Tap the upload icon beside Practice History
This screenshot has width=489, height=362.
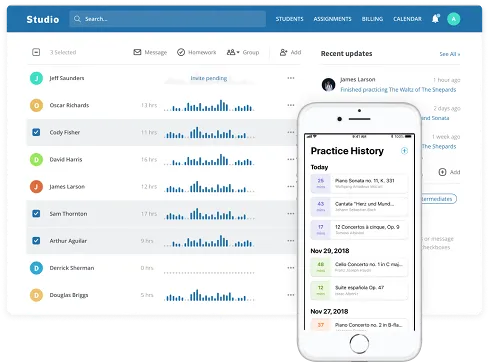404,151
